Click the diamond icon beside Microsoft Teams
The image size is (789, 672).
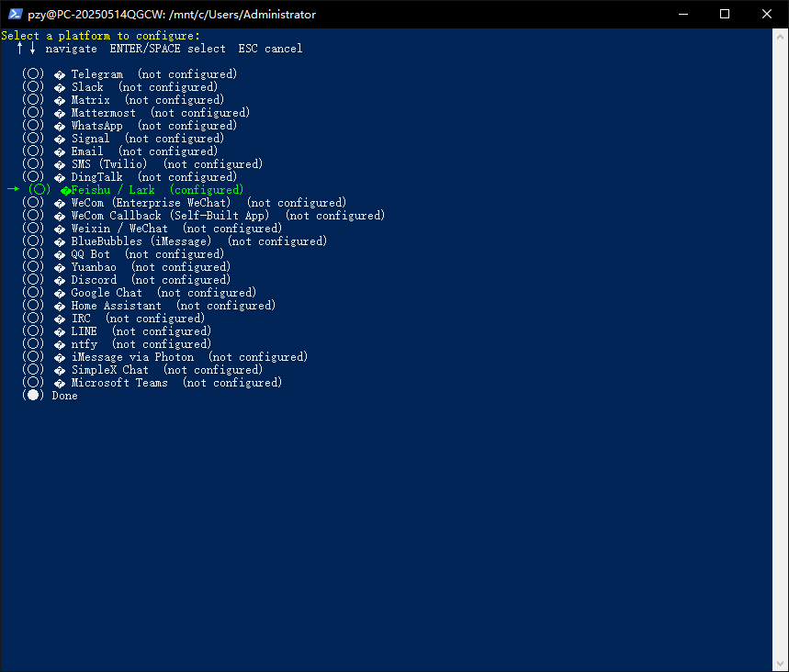tap(60, 384)
